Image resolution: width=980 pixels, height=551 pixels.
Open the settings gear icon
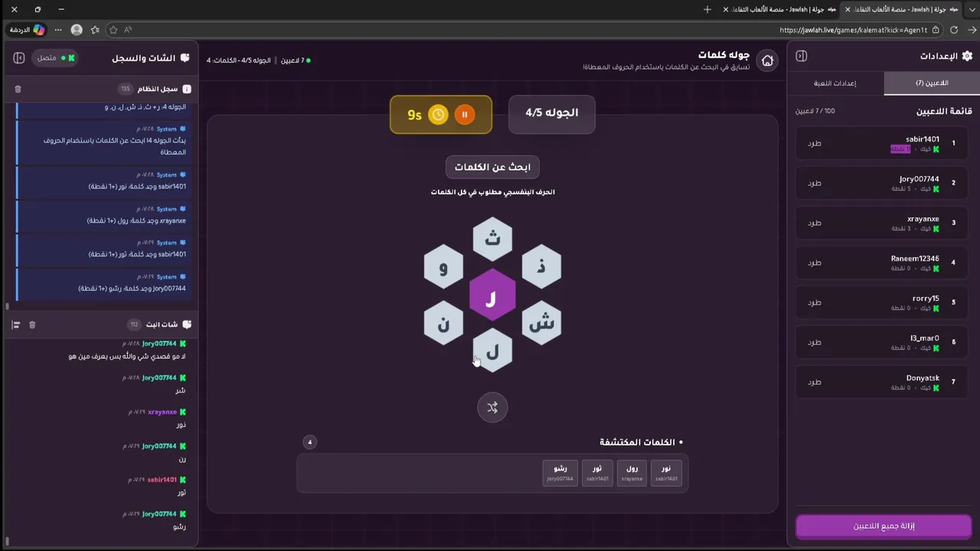967,56
